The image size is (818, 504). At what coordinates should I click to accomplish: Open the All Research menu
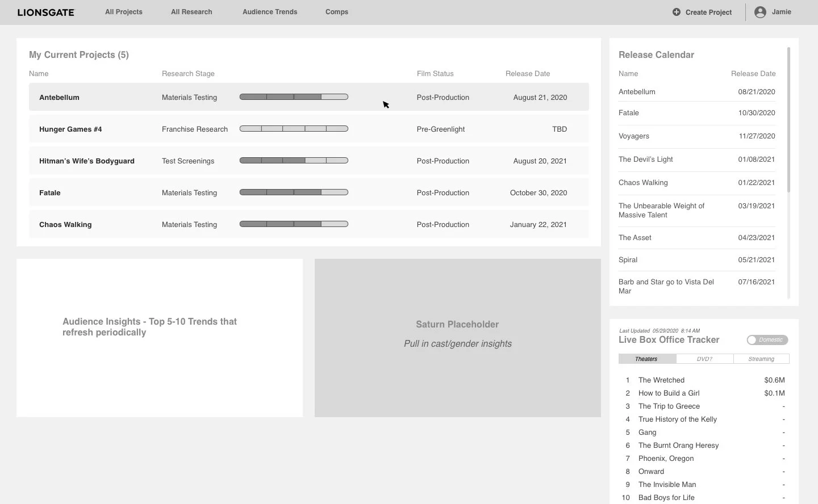(x=191, y=12)
